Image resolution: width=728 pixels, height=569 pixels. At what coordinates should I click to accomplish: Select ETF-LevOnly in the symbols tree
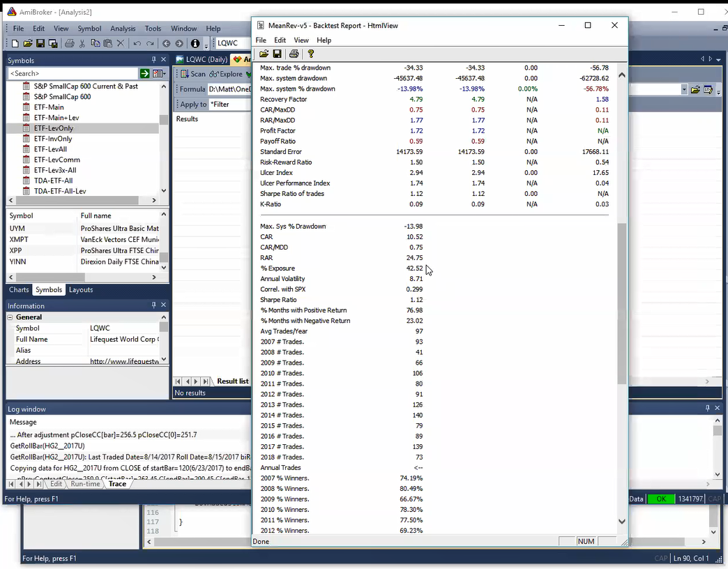(x=54, y=128)
